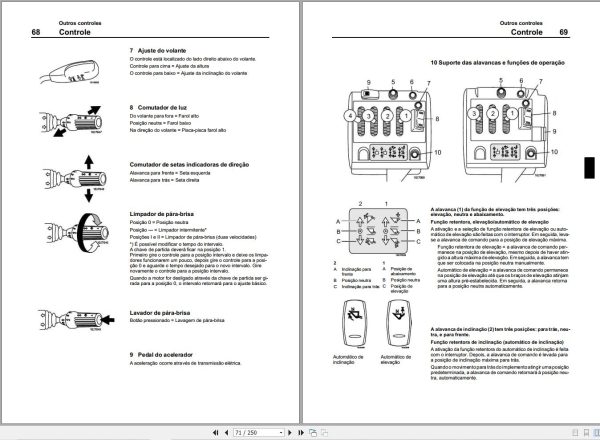
Task: Click the 'Automático de inclinação' switch picture
Action: 354,324
